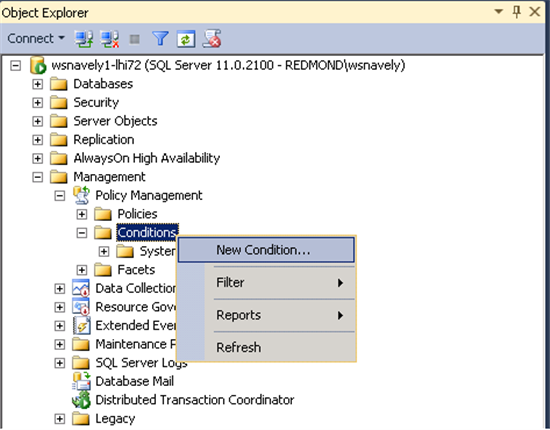Click the Server Objects folder icon

click(x=59, y=121)
